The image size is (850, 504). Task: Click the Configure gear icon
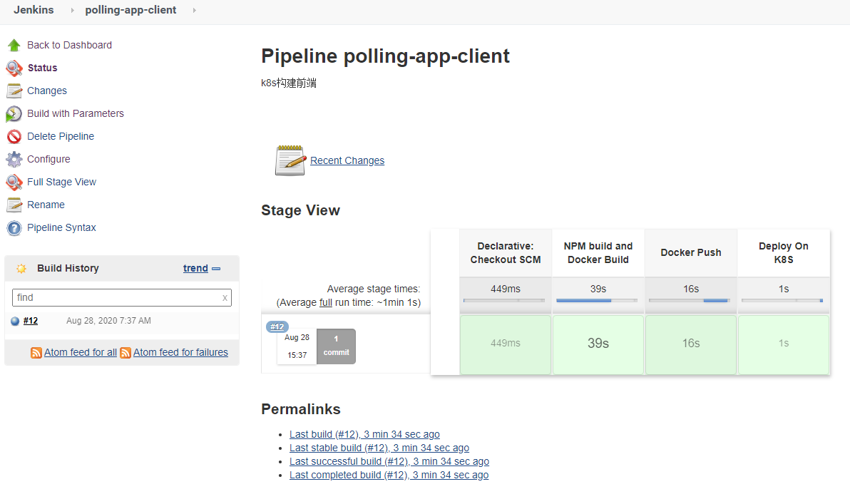point(14,159)
